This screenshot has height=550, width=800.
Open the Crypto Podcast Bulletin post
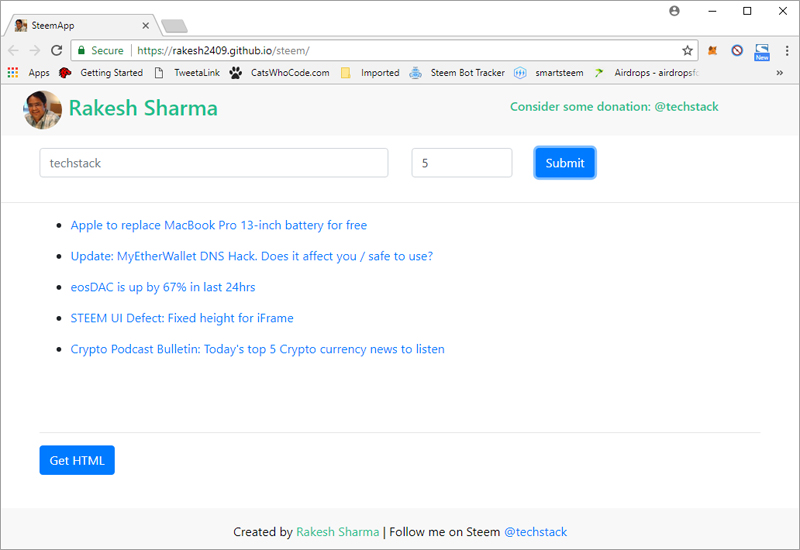(258, 349)
